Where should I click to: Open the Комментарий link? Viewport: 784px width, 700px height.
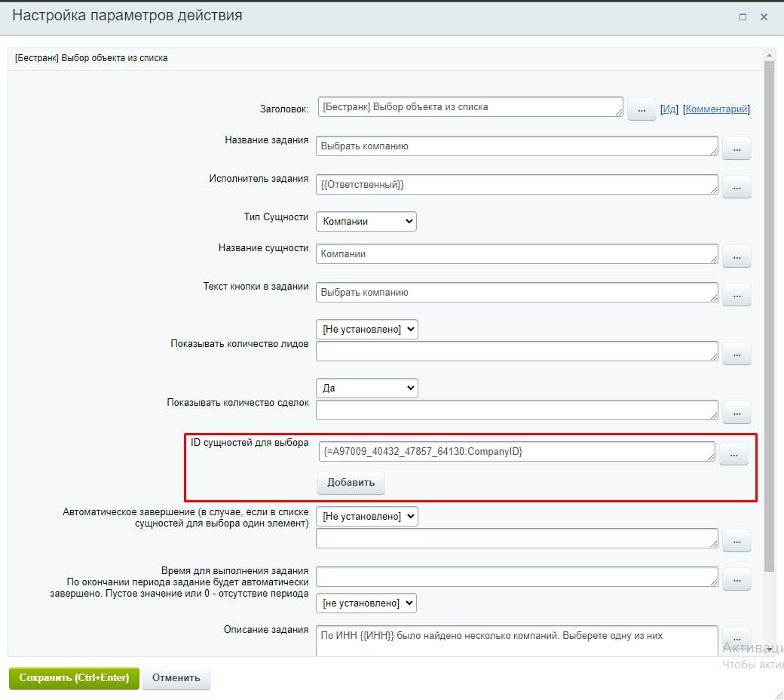[x=716, y=109]
